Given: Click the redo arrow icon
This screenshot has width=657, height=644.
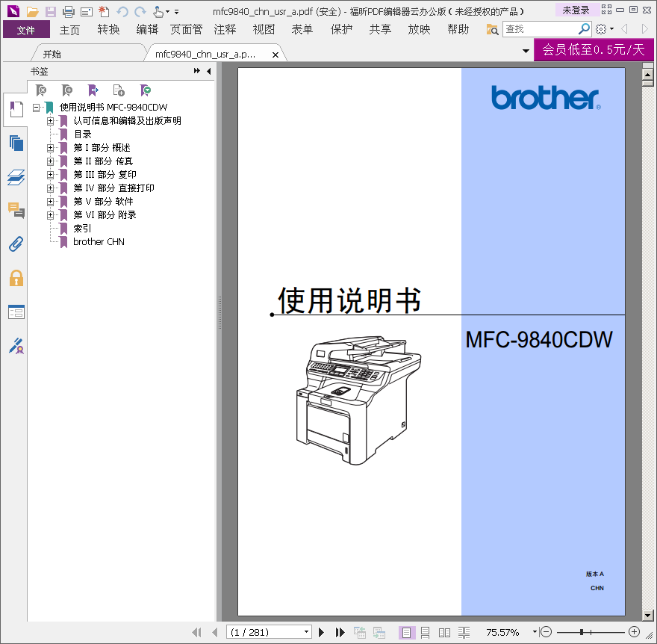Looking at the screenshot, I should 140,11.
